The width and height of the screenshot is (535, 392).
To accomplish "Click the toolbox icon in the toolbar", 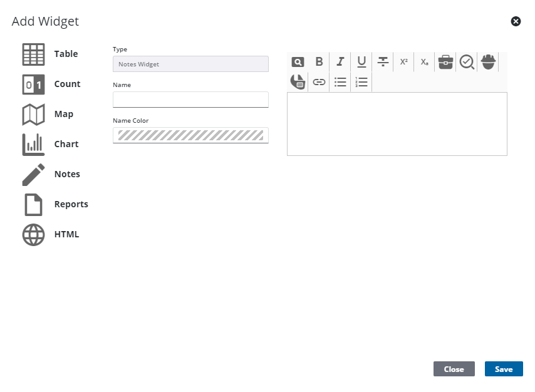I will point(445,61).
